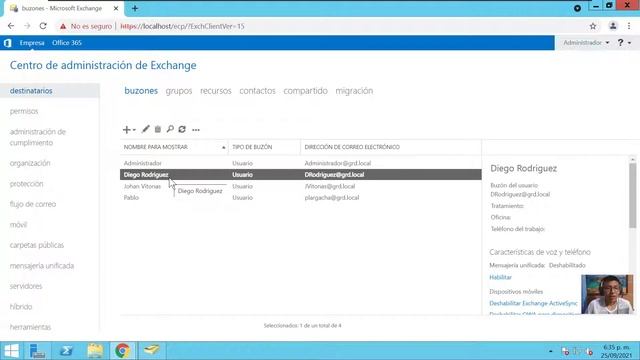Open protección in the sidebar

click(27, 184)
